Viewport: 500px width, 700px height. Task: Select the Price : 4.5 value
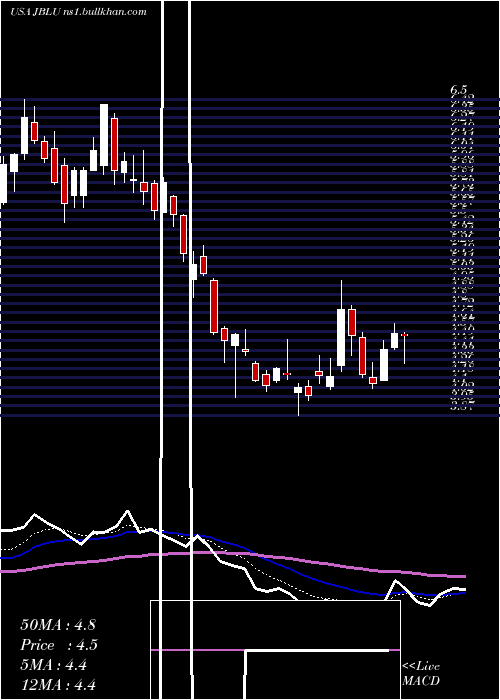point(59,645)
